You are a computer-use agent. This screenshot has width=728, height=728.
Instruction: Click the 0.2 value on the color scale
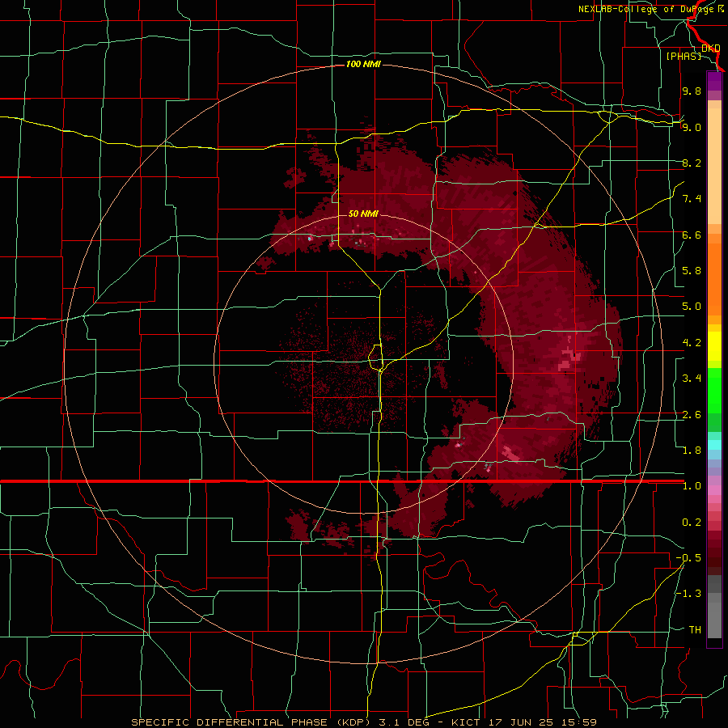click(x=692, y=523)
